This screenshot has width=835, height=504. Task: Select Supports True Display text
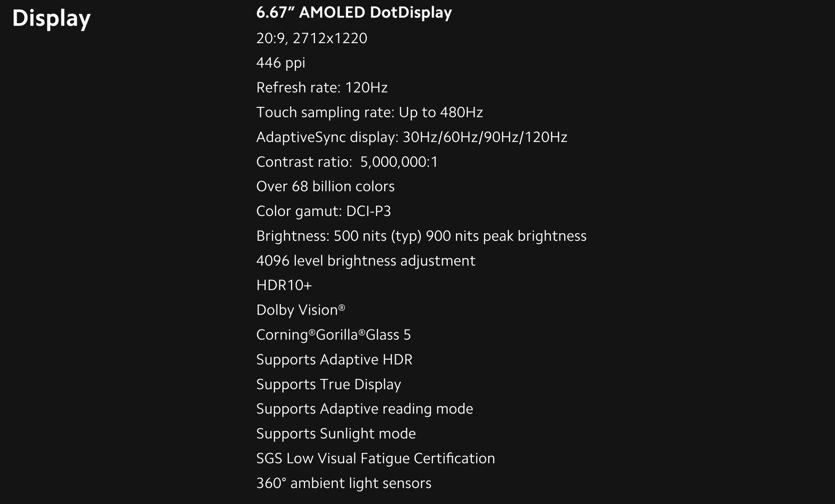click(x=328, y=385)
